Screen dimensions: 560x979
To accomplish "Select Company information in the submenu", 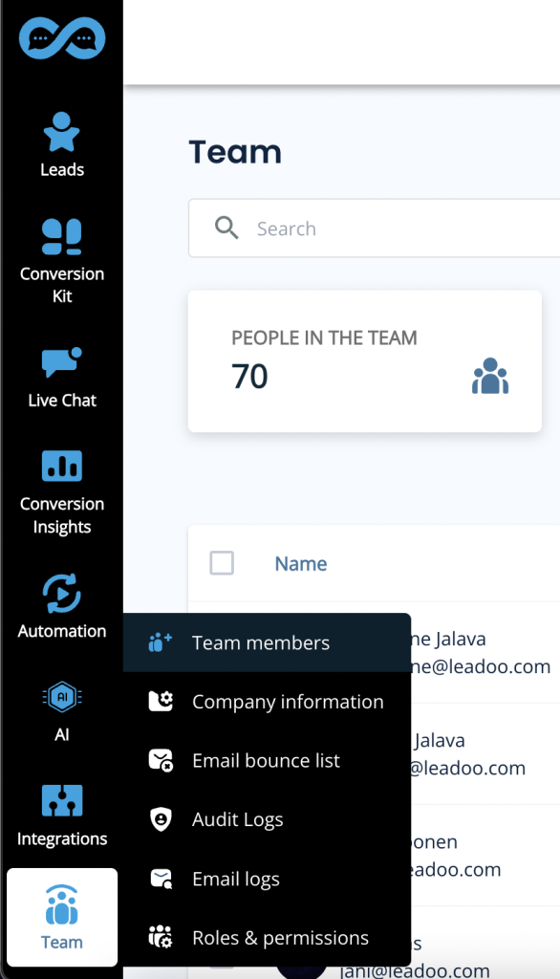I will [x=268, y=701].
